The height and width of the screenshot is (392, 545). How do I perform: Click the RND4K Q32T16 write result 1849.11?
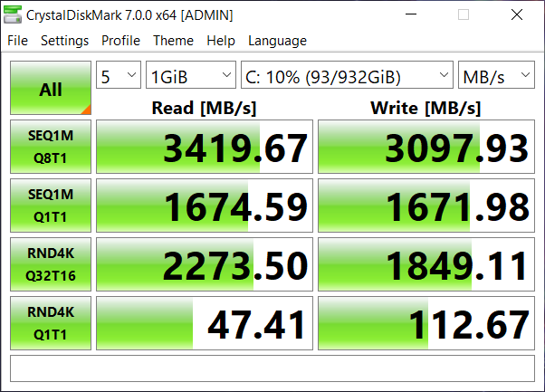(x=426, y=264)
